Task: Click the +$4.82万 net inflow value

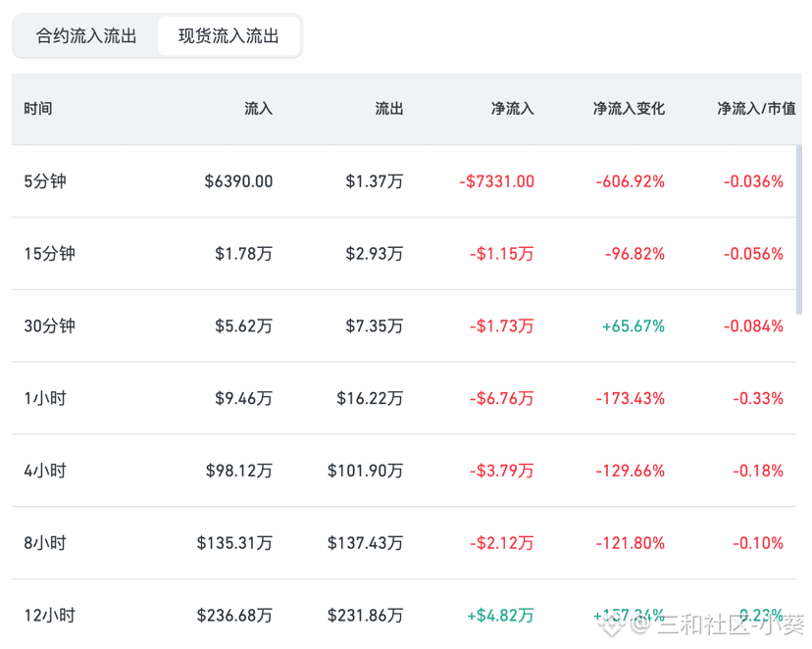Action: coord(500,616)
